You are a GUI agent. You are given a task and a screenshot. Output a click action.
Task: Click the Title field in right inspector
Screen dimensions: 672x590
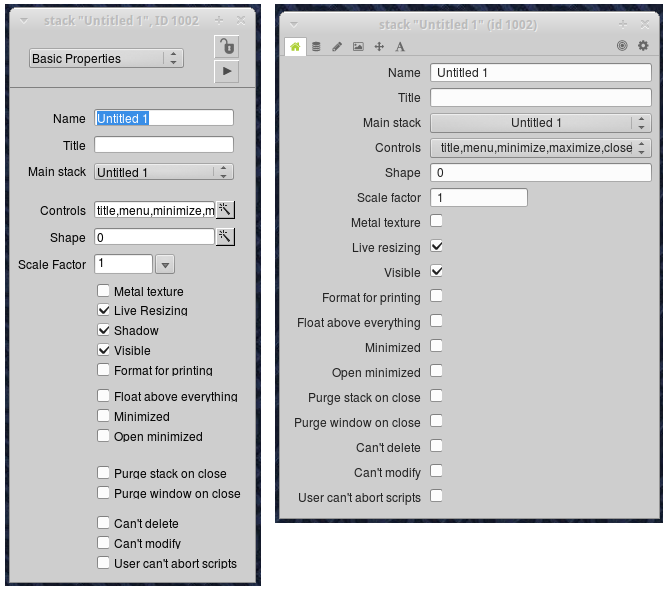[x=540, y=98]
